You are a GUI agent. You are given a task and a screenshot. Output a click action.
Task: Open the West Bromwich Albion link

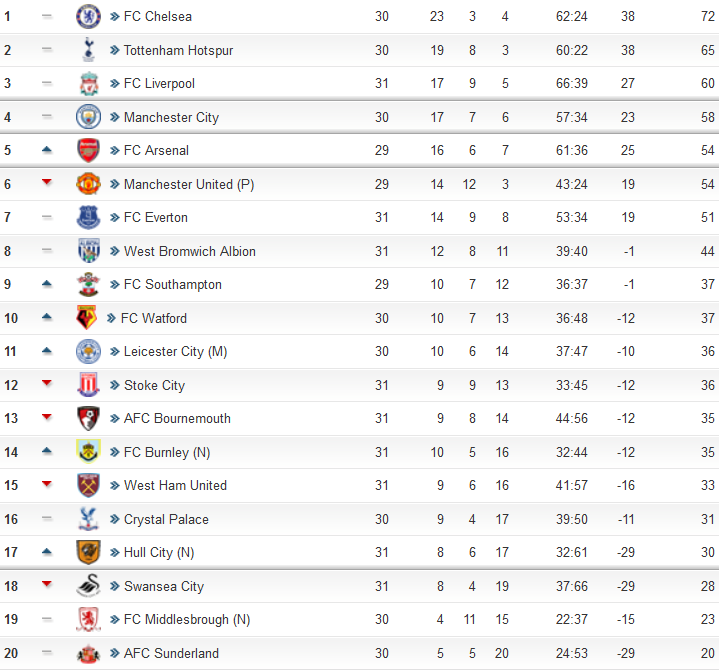pyautogui.click(x=190, y=251)
